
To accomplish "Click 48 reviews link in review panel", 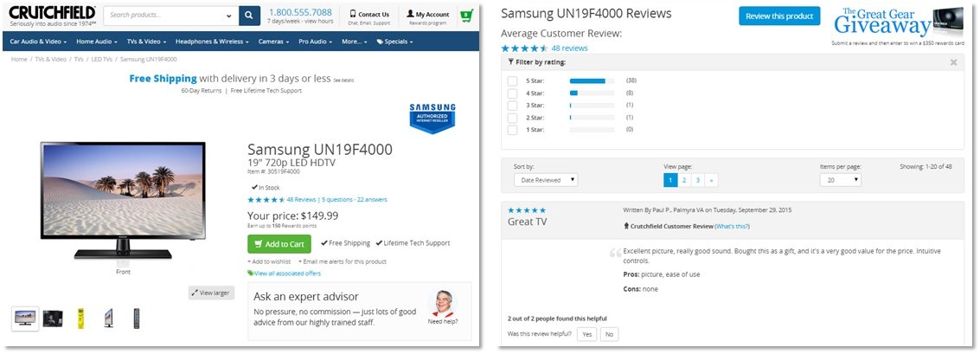I will coord(569,48).
